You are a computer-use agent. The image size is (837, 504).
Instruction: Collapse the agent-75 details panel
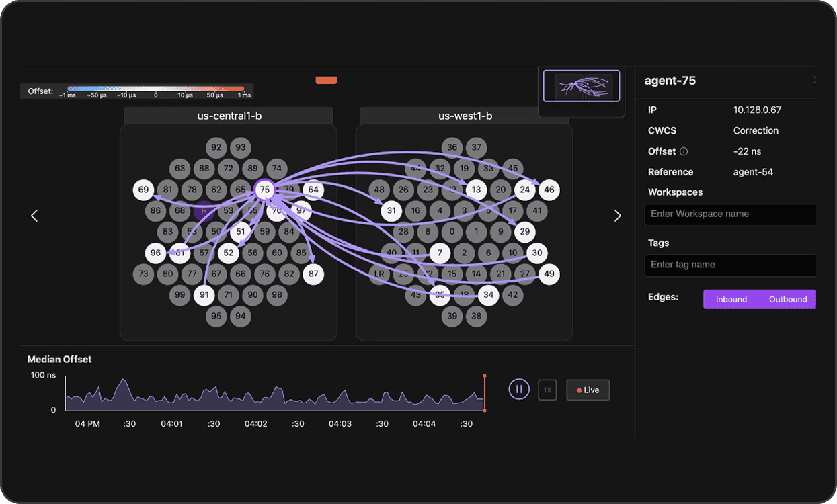click(814, 80)
